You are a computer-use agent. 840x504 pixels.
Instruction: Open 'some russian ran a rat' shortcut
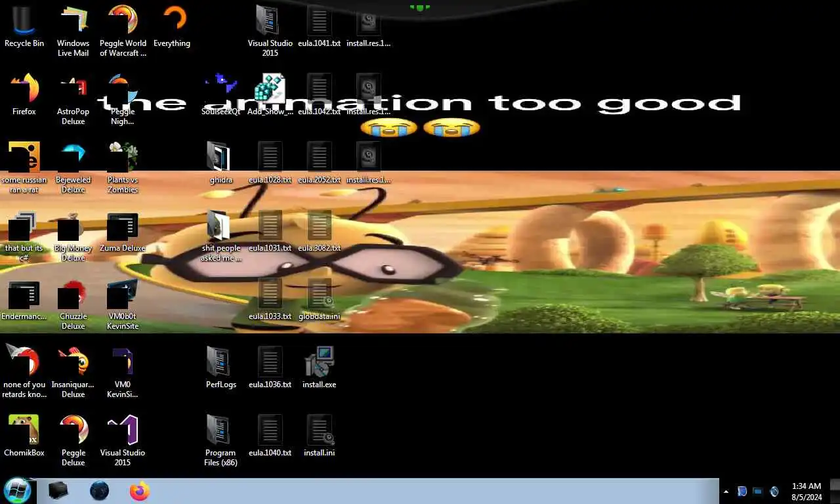pyautogui.click(x=24, y=167)
